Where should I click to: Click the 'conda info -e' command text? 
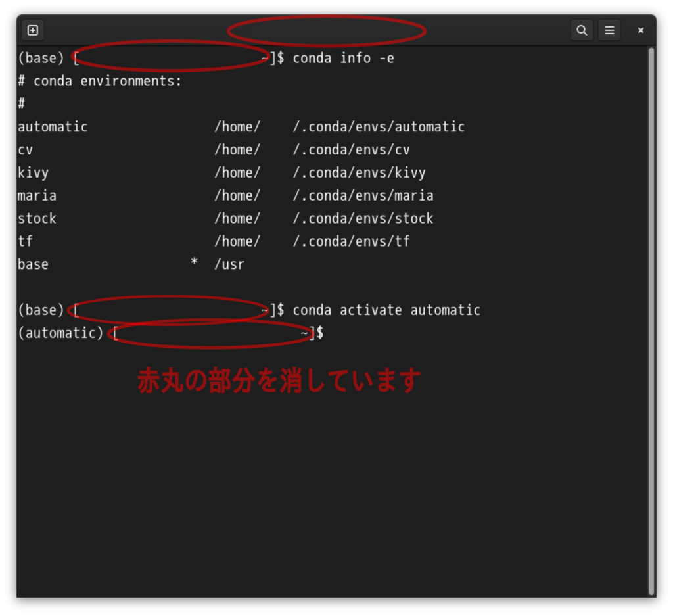(343, 58)
